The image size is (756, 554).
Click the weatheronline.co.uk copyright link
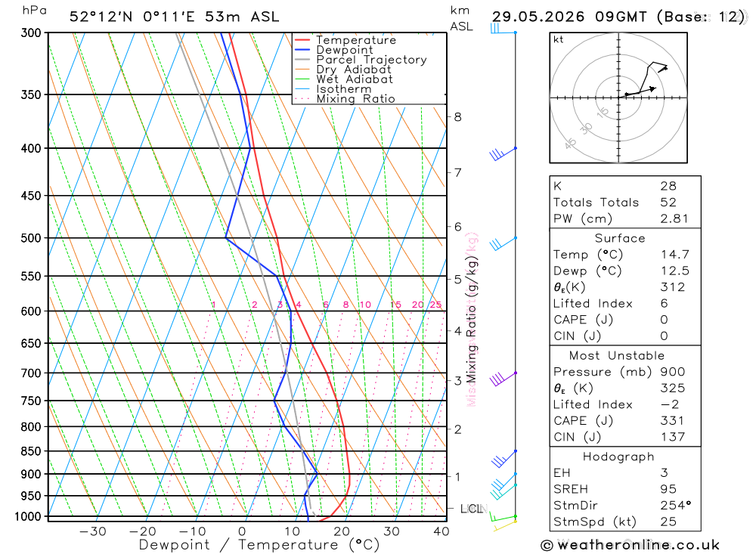[x=631, y=545]
